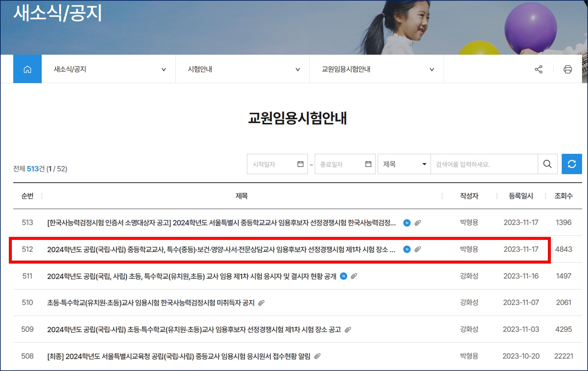Click the search magnifier icon
This screenshot has height=371, width=588.
(x=547, y=164)
